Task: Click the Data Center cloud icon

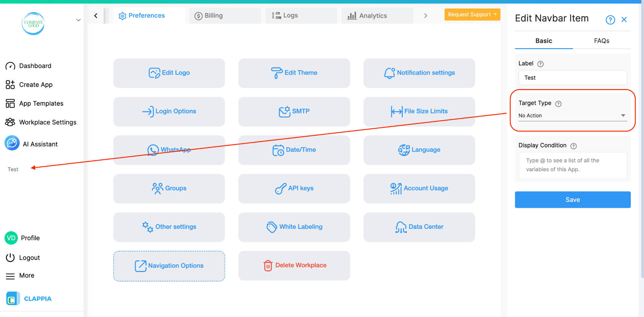Action: coord(401,227)
